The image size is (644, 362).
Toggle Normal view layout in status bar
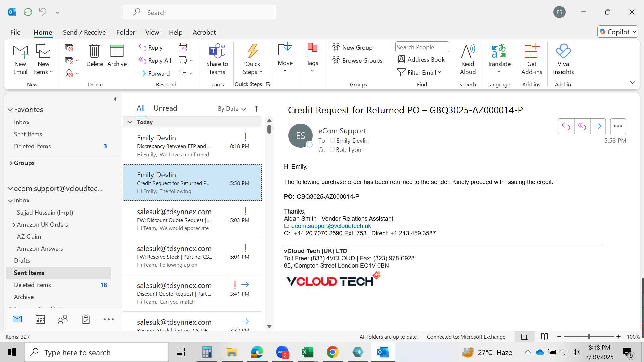tap(525, 336)
